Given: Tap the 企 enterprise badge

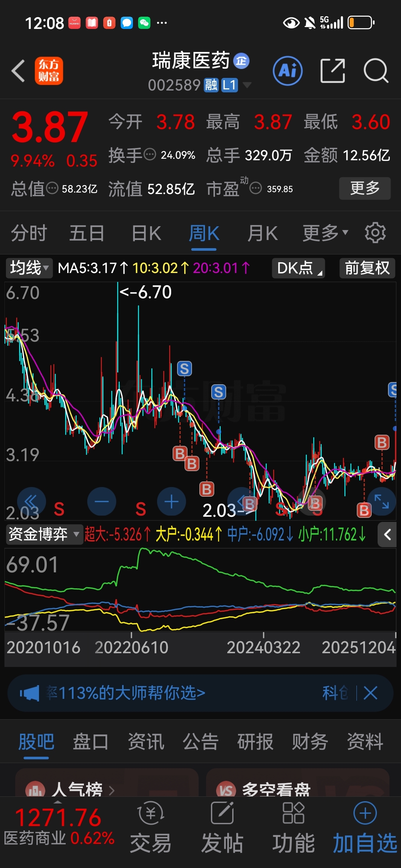Looking at the screenshot, I should click(241, 61).
